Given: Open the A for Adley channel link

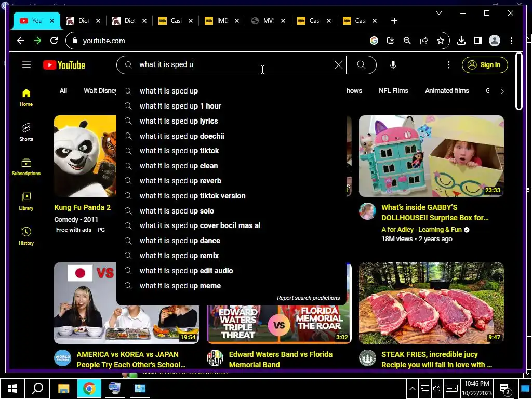Looking at the screenshot, I should tap(421, 230).
